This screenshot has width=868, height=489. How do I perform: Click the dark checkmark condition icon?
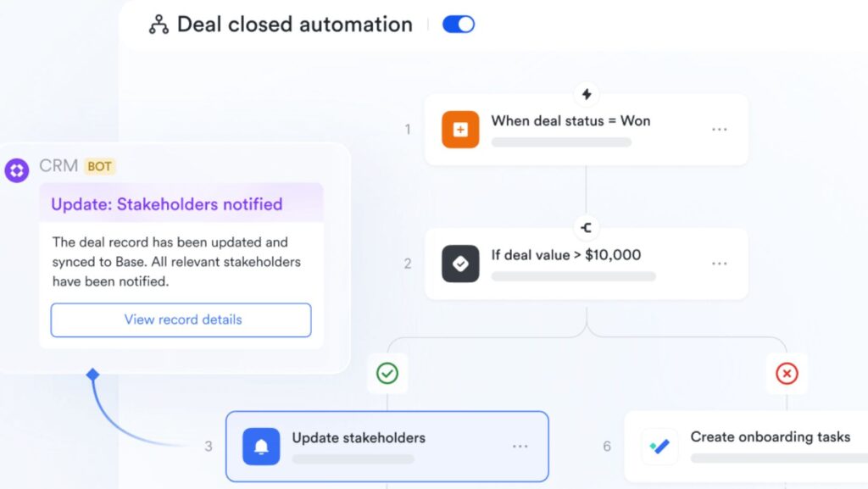click(460, 264)
